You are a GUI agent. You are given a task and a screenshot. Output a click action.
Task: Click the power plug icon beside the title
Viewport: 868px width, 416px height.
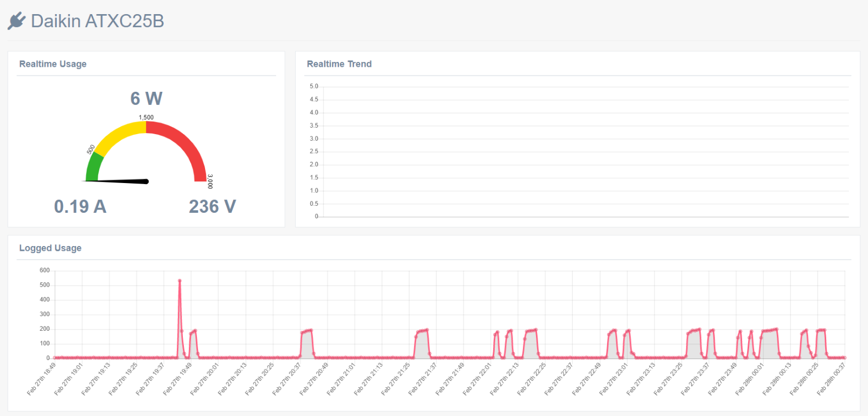tap(16, 21)
